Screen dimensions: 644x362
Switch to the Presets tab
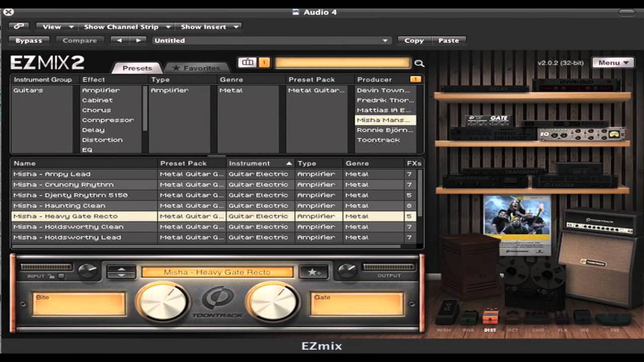pyautogui.click(x=137, y=68)
